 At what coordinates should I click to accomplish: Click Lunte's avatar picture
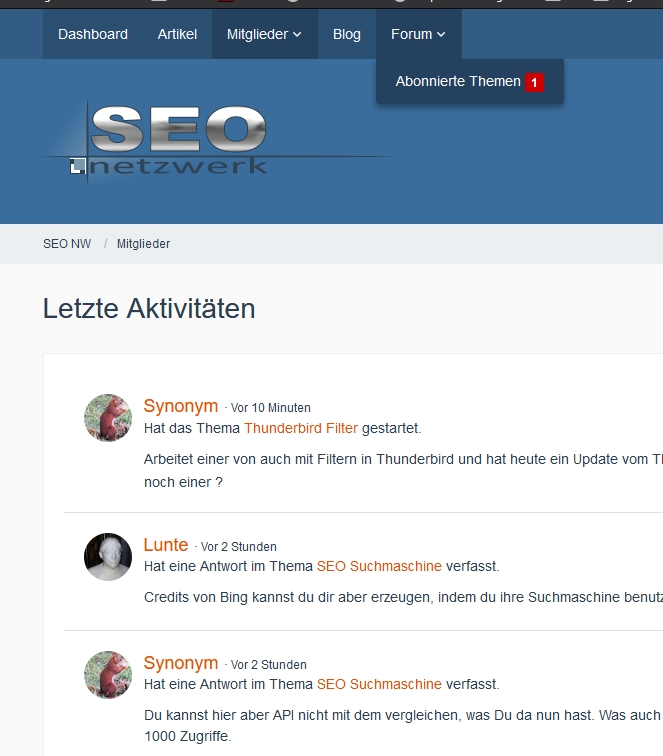[108, 556]
